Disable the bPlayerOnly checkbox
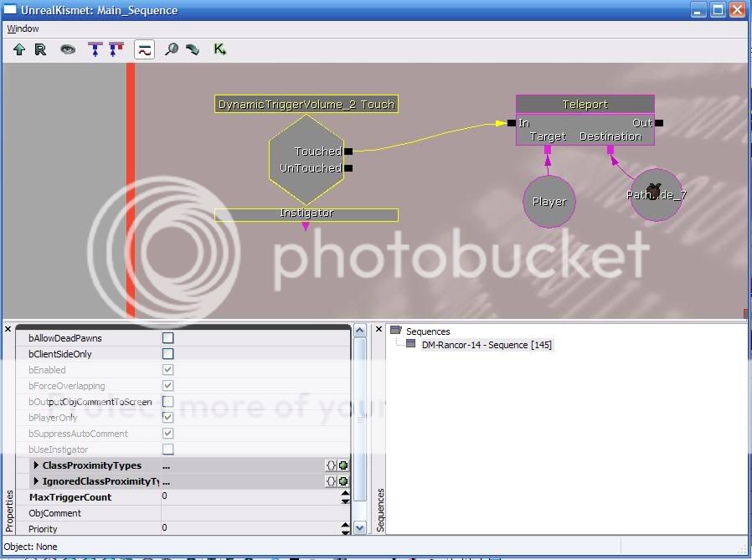This screenshot has height=560, width=752. 167,417
